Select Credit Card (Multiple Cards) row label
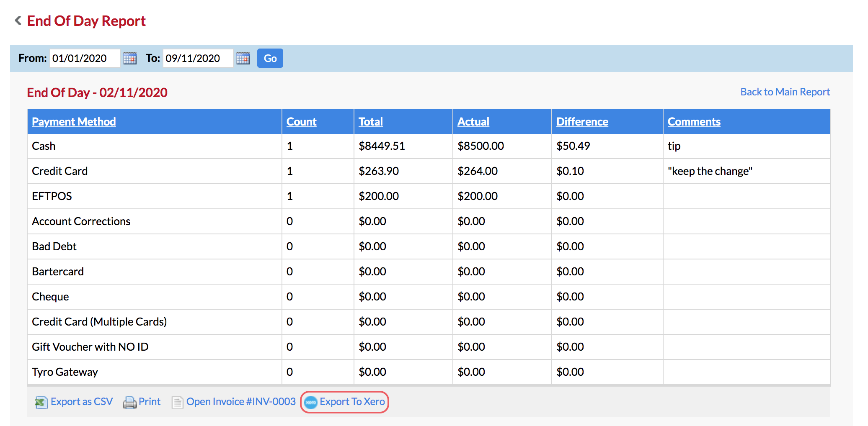The width and height of the screenshot is (868, 426). [x=99, y=322]
